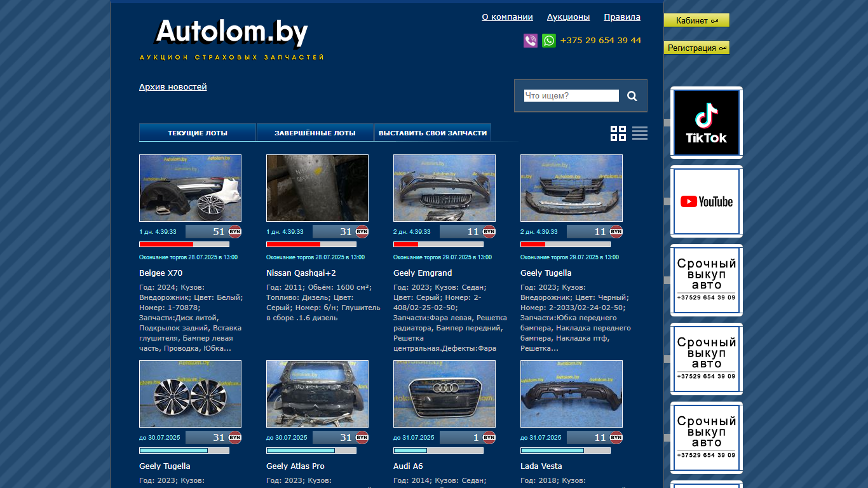868x488 pixels.
Task: Open Belgee X70 parts thumbnail
Action: click(190, 188)
